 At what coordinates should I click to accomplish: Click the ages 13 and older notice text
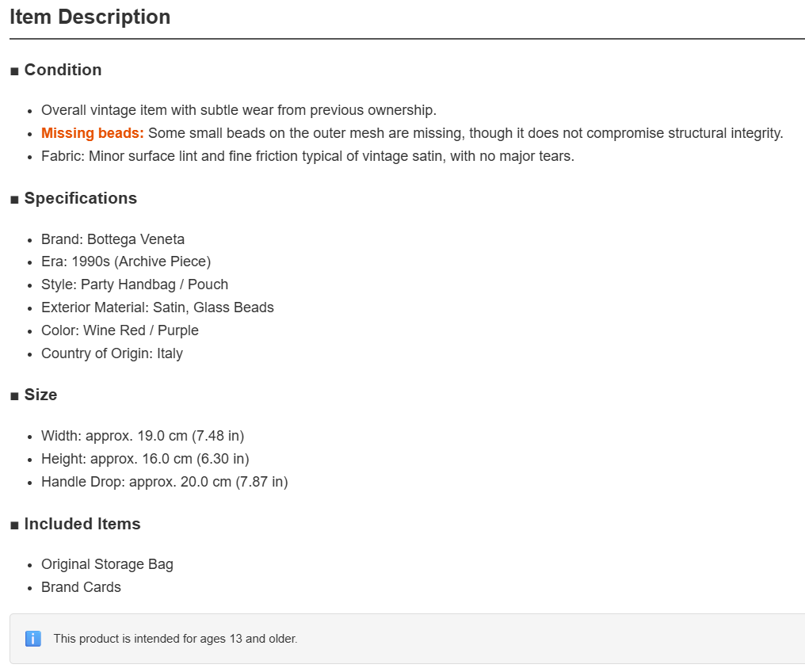[176, 639]
